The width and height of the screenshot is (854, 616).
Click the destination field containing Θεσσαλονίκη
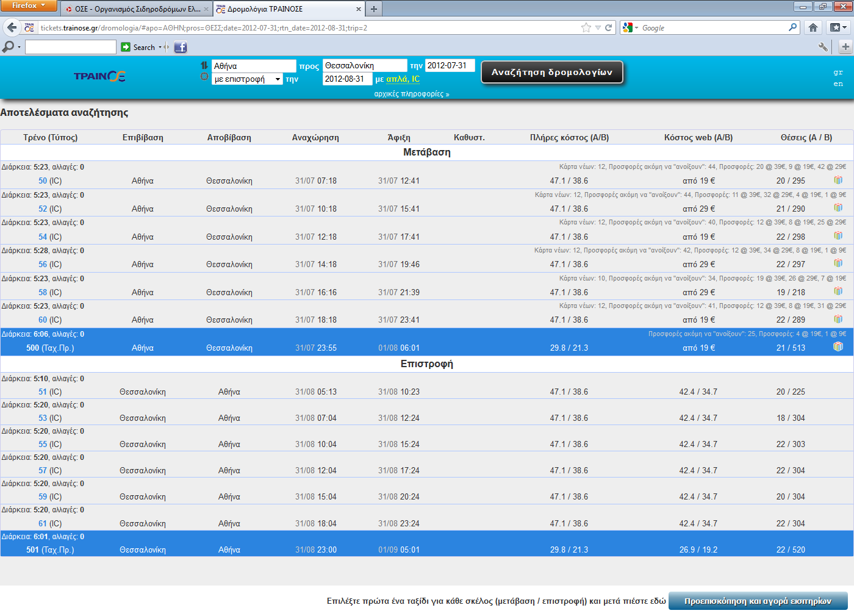coord(365,65)
